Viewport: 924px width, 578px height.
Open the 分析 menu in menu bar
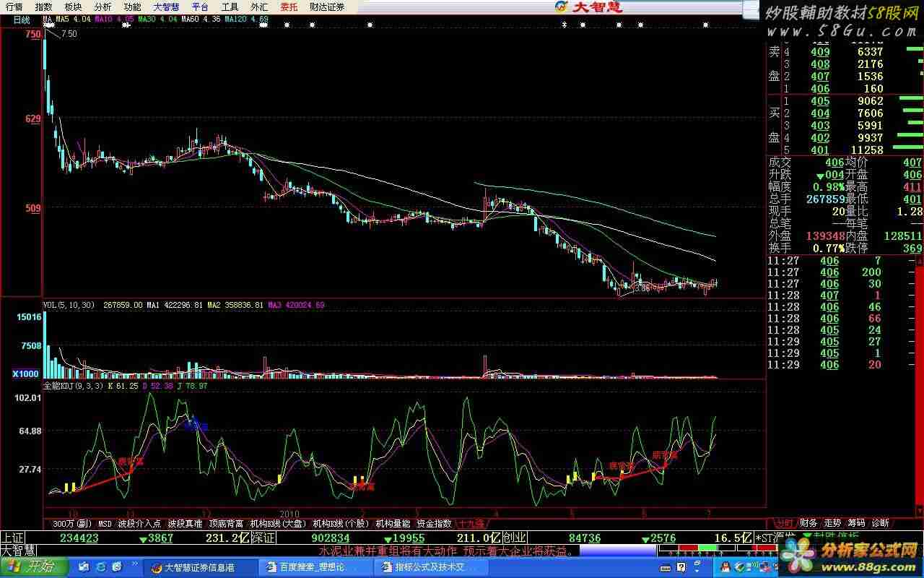103,7
